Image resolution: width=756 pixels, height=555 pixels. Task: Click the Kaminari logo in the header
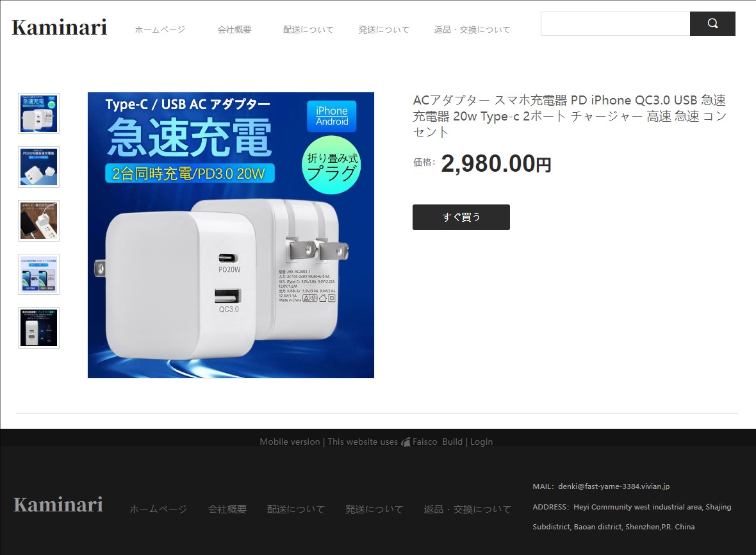point(60,28)
